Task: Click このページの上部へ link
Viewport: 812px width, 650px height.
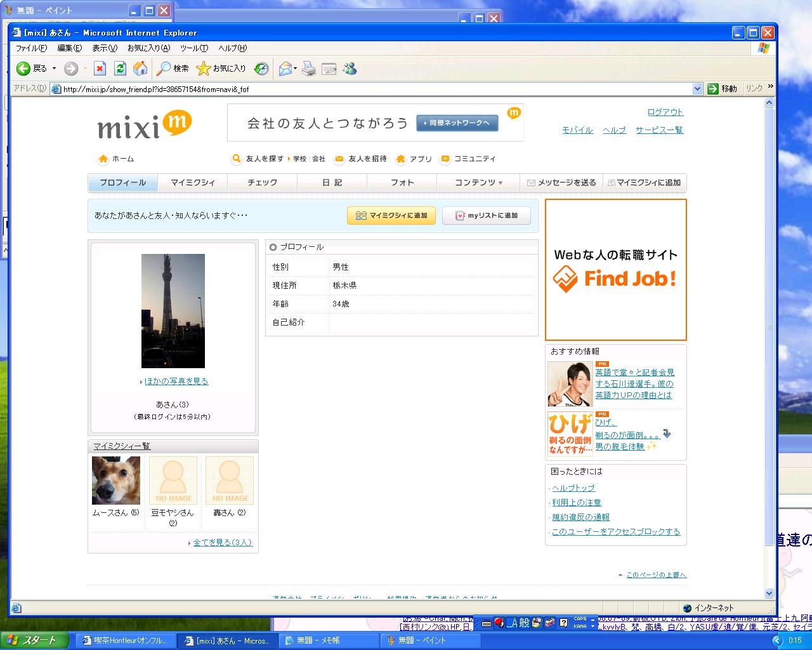Action: [657, 575]
